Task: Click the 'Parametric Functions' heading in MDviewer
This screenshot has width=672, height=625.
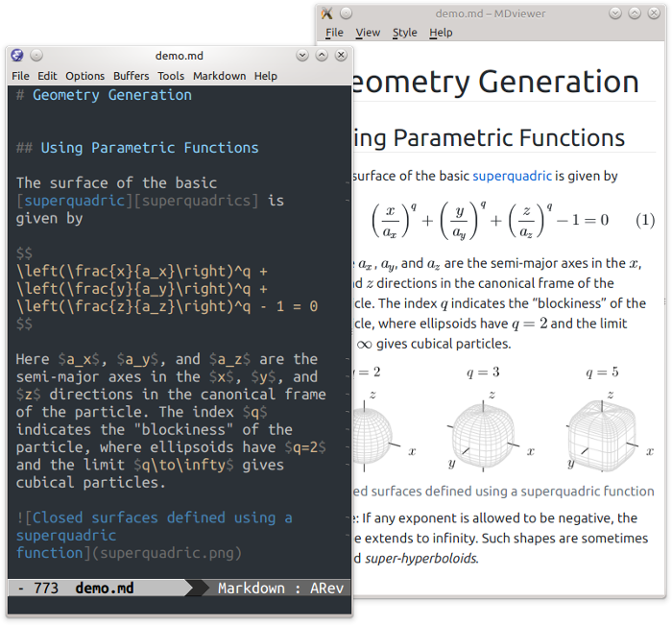Action: point(509,138)
